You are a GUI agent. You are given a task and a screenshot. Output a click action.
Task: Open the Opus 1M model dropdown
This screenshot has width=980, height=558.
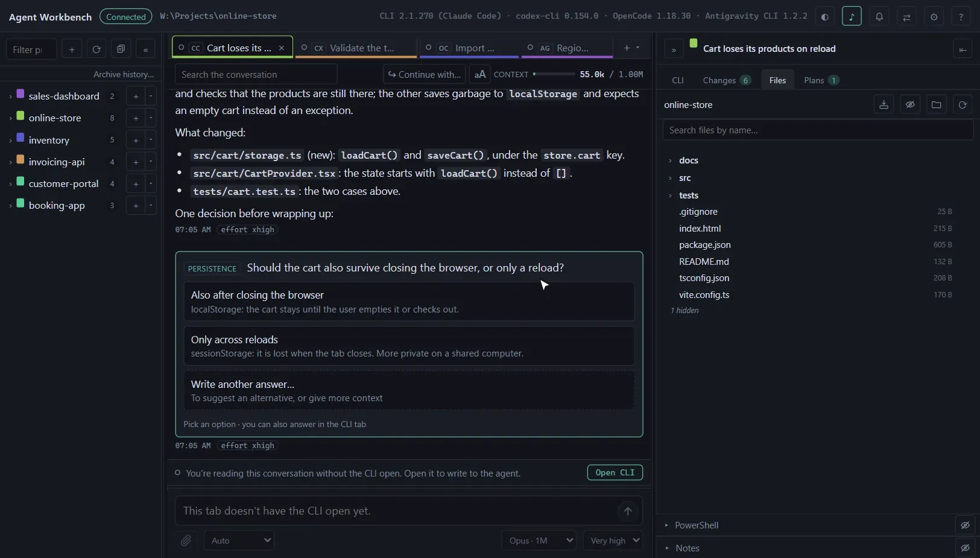point(539,541)
